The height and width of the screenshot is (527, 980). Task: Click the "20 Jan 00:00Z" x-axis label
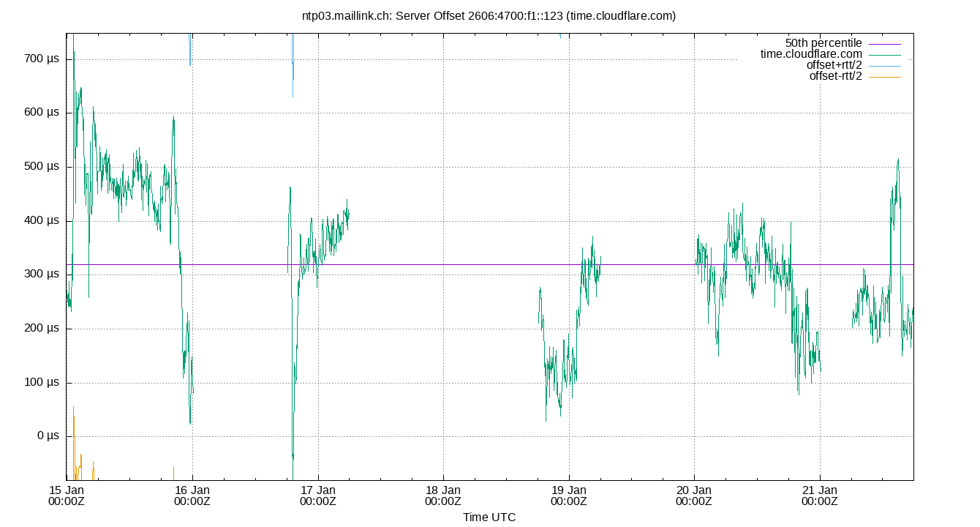pos(694,496)
